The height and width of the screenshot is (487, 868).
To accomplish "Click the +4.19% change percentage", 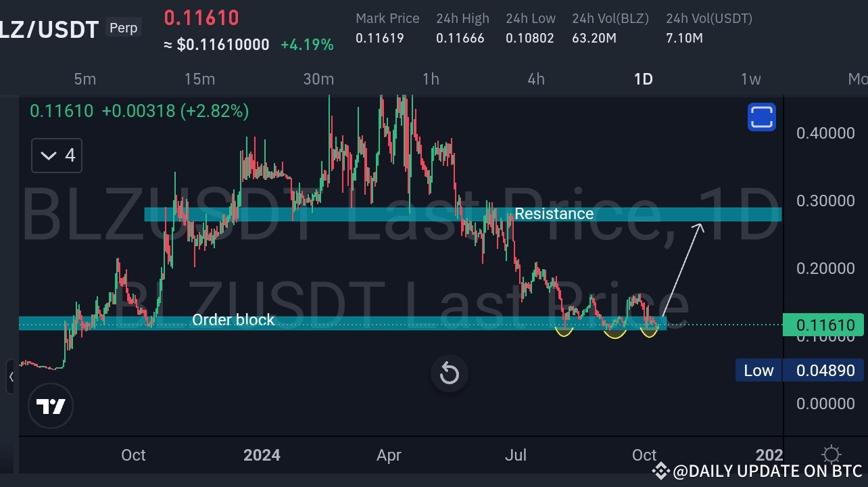I will [x=307, y=45].
